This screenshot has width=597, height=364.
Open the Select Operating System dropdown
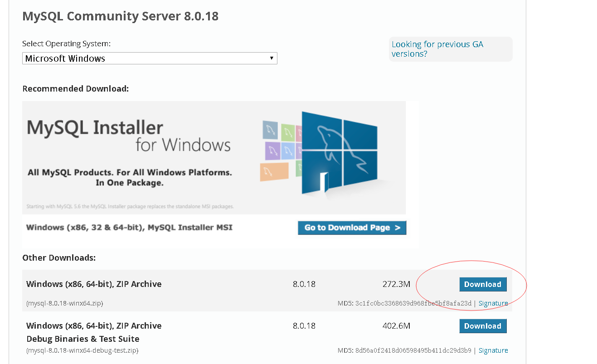coord(150,58)
